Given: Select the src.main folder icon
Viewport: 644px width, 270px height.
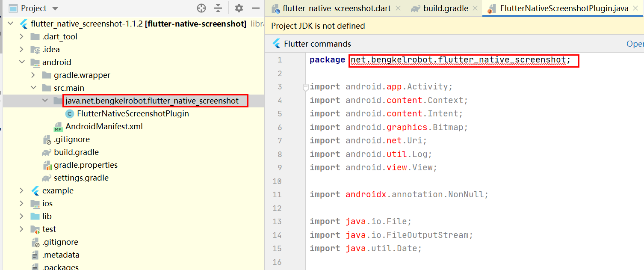Looking at the screenshot, I should 47,88.
